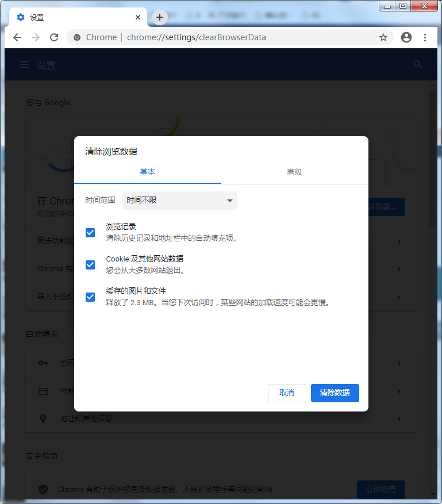Open the settings hamburger menu
The height and width of the screenshot is (504, 442).
[24, 65]
